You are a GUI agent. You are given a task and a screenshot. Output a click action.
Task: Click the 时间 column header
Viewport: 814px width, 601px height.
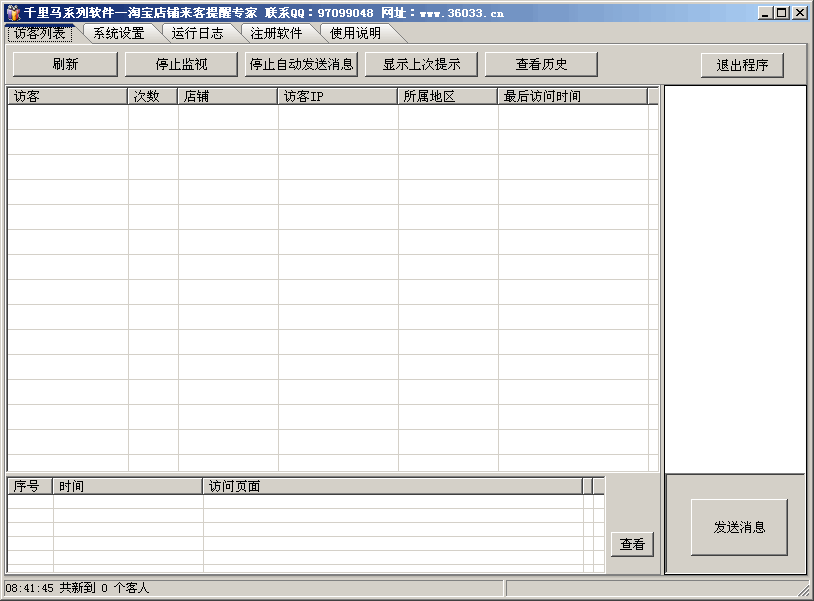point(128,486)
